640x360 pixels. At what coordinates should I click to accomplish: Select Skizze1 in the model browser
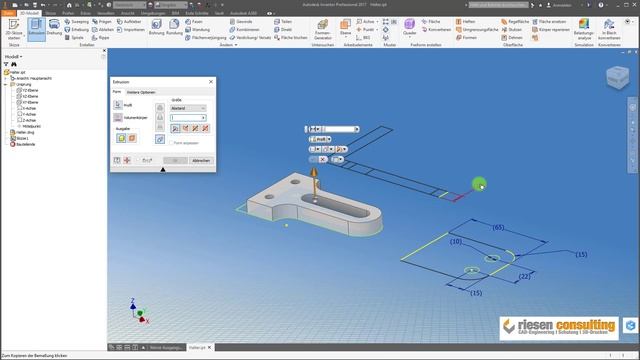[20, 138]
